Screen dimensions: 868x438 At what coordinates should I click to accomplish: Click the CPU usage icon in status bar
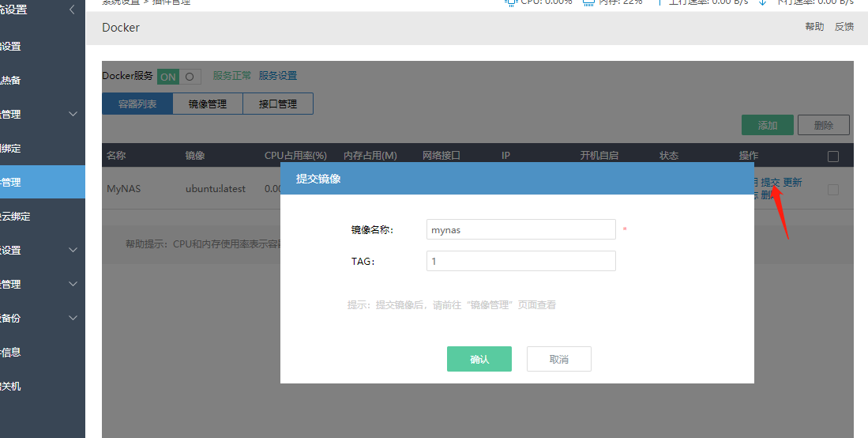[x=511, y=2]
